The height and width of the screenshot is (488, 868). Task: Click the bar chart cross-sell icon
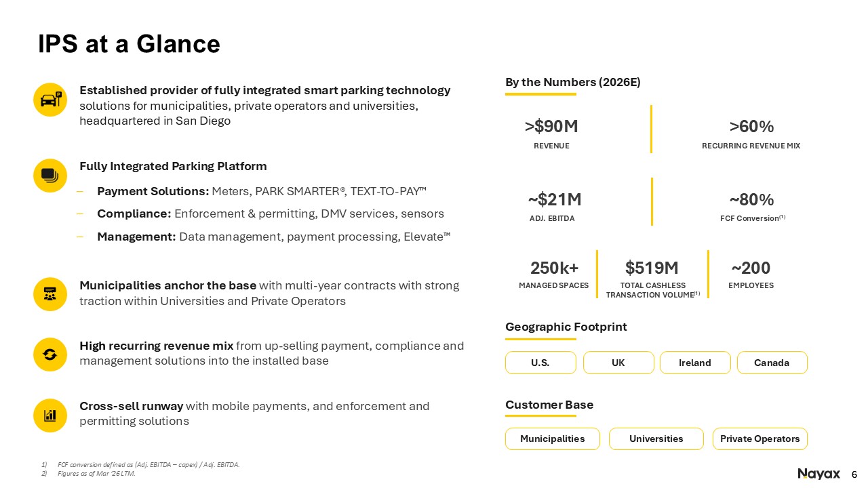click(50, 415)
